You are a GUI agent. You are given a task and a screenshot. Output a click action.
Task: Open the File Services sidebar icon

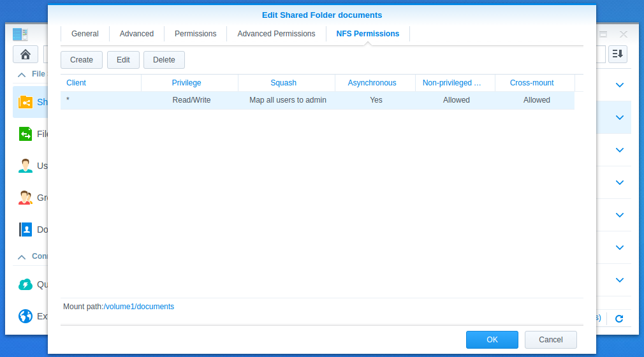tap(26, 134)
